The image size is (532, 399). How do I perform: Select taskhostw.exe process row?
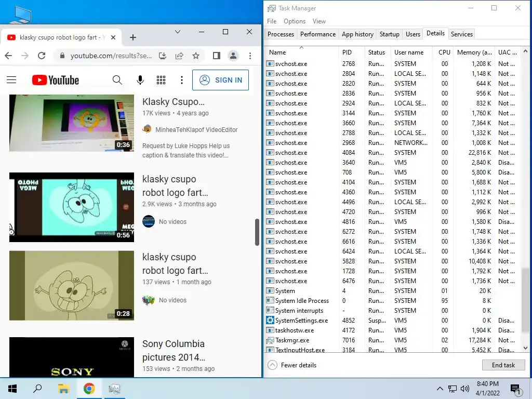point(394,330)
